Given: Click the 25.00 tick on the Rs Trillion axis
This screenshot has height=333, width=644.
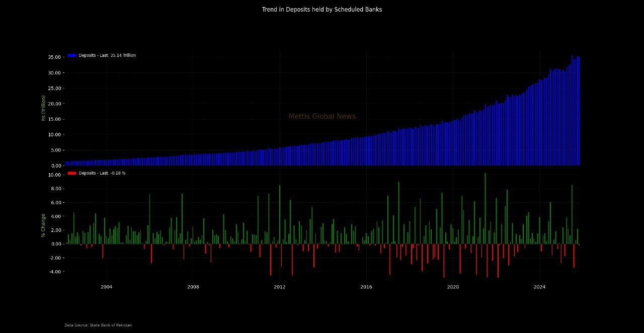Looking at the screenshot, I should [x=54, y=89].
